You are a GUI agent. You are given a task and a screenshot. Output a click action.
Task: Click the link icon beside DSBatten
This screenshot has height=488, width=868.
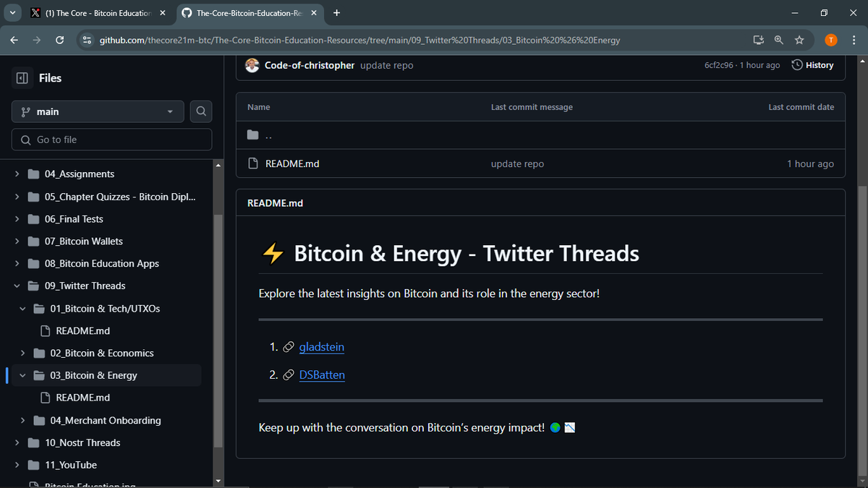[x=288, y=375]
